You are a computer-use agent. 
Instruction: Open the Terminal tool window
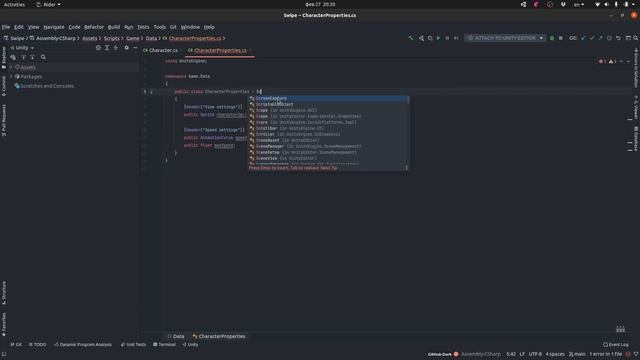164,344
